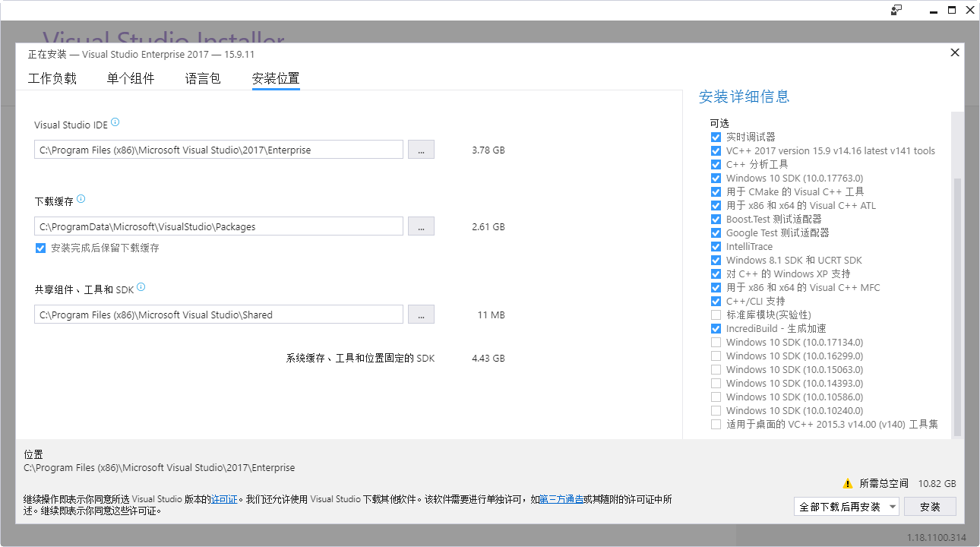This screenshot has height=547, width=980.
Task: Click the 下载缓存 path input field
Action: (219, 226)
